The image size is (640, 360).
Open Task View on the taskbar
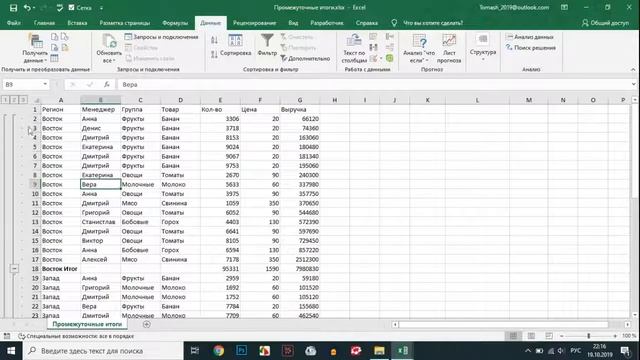click(x=195, y=351)
